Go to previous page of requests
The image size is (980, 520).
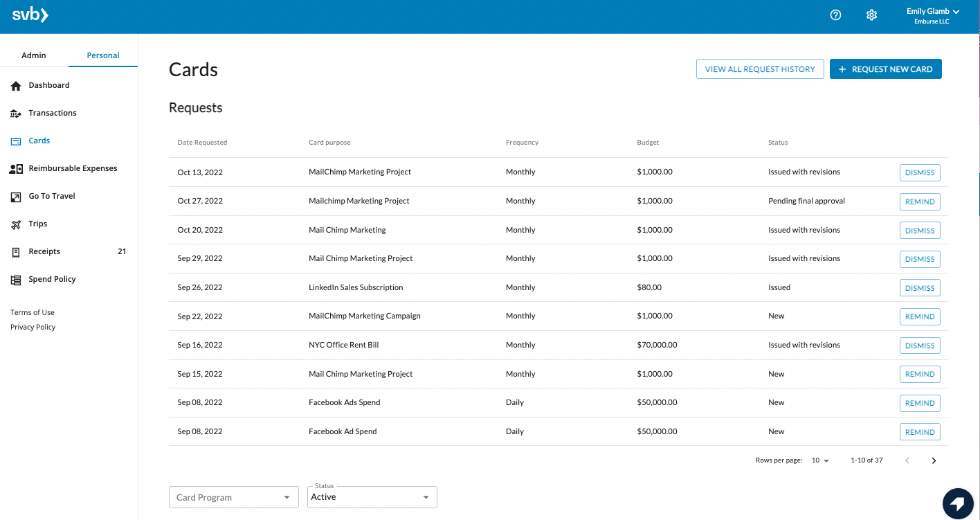pos(907,460)
